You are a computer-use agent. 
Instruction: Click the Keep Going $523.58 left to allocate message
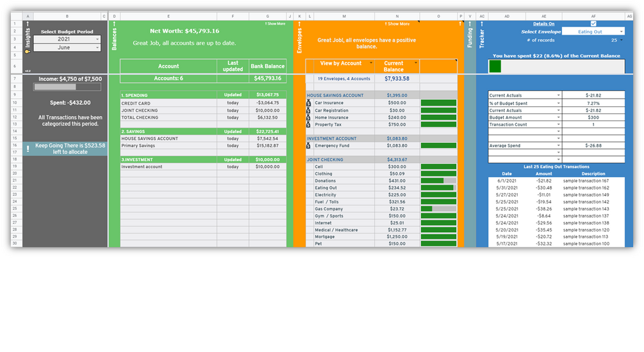(70, 149)
